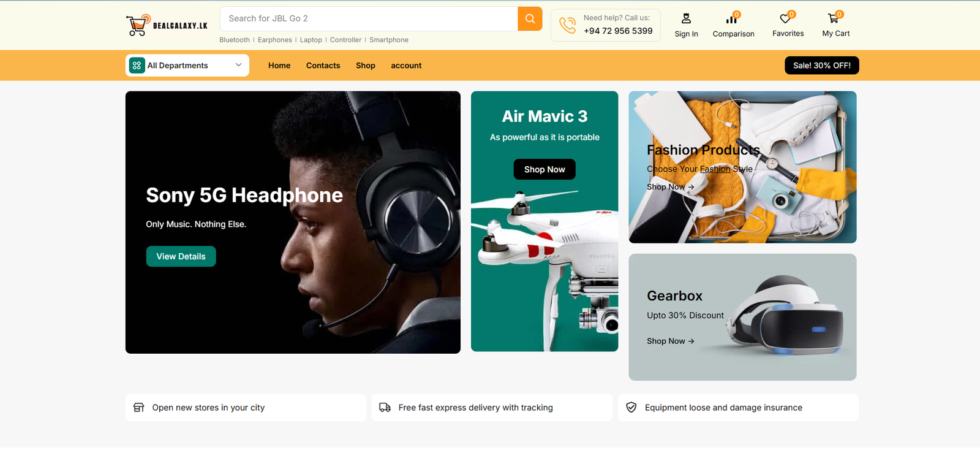Click the phone call support icon
The image size is (980, 450).
point(568,25)
